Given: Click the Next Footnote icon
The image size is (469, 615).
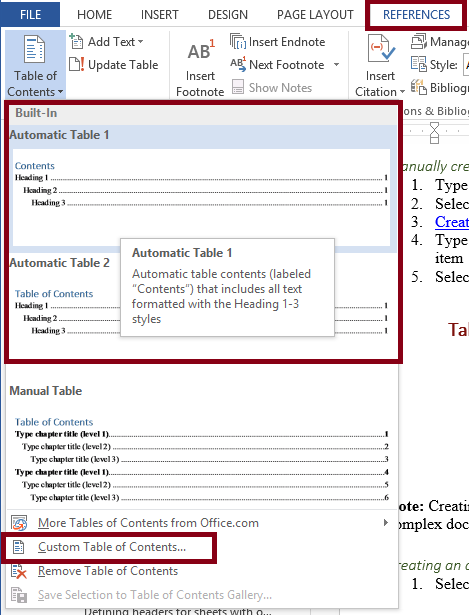Looking at the screenshot, I should tap(238, 64).
